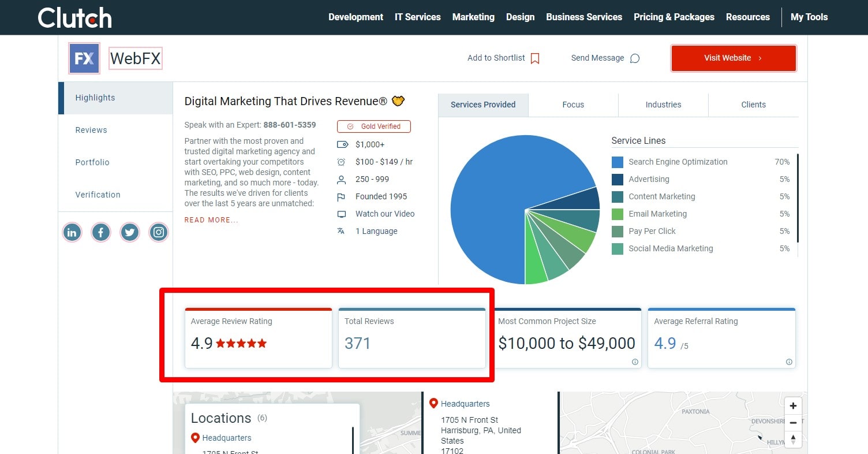Screen dimensions: 868x454
Task: Click the Pay Per Click legend label
Action: [x=652, y=231]
